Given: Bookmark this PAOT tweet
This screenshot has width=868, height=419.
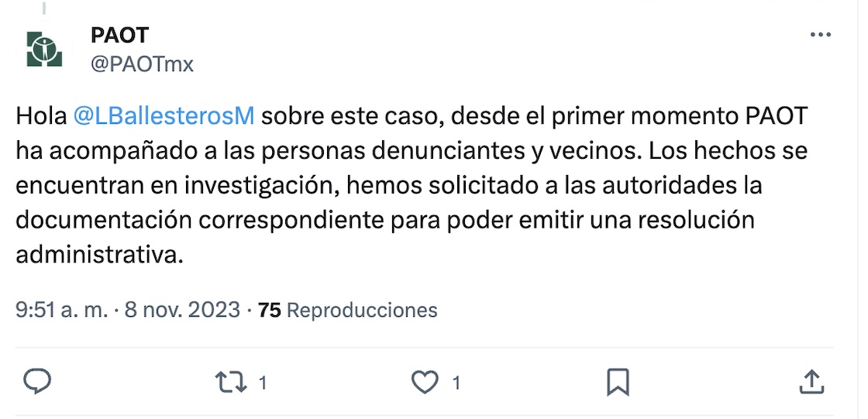Looking at the screenshot, I should tap(618, 382).
